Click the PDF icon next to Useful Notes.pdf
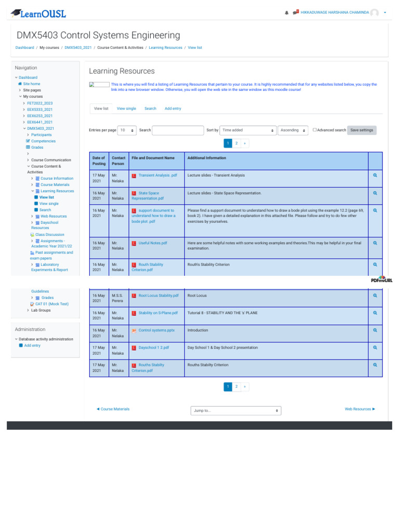 pos(134,243)
